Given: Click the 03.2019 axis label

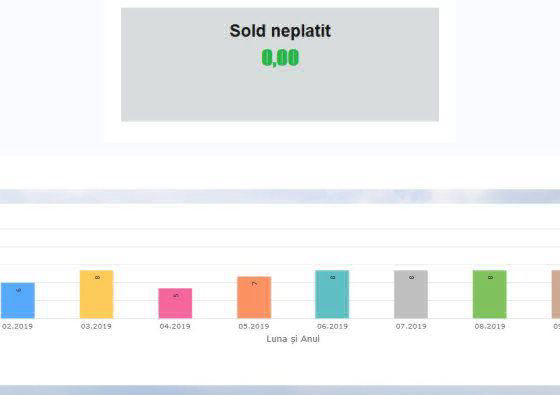Looking at the screenshot, I should (x=96, y=326).
